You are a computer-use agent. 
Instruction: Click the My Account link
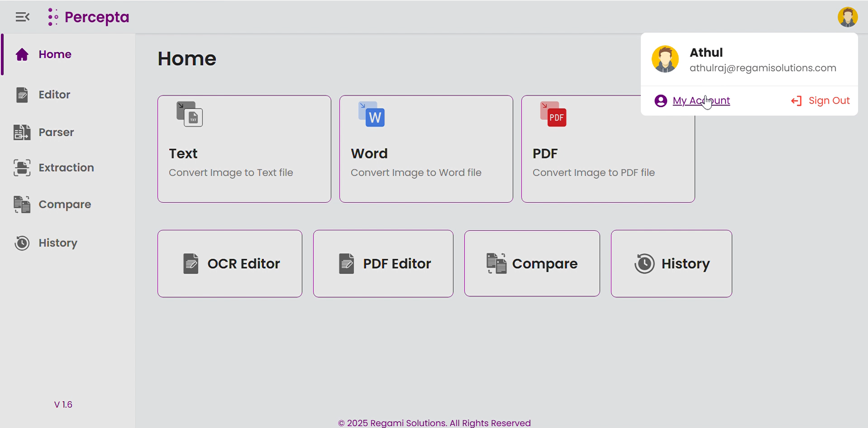coord(701,100)
